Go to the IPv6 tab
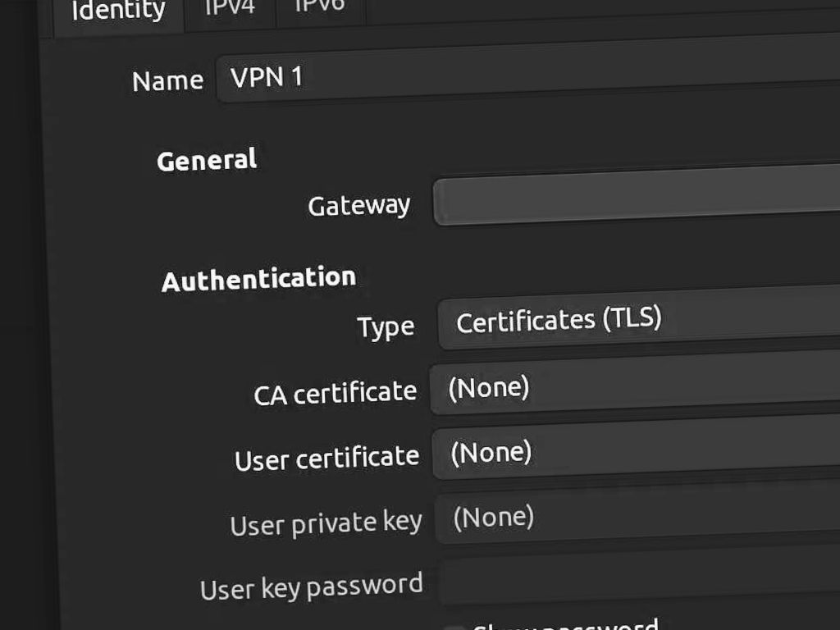The image size is (840, 630). tap(319, 7)
